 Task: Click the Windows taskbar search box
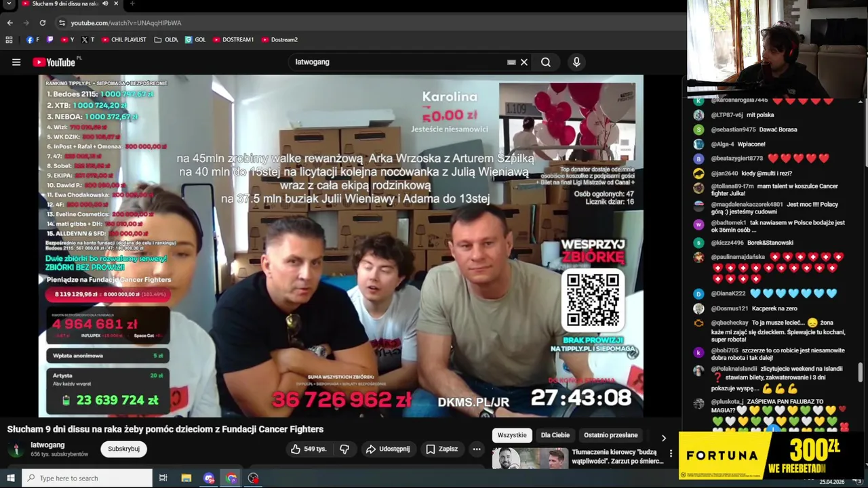pyautogui.click(x=87, y=479)
